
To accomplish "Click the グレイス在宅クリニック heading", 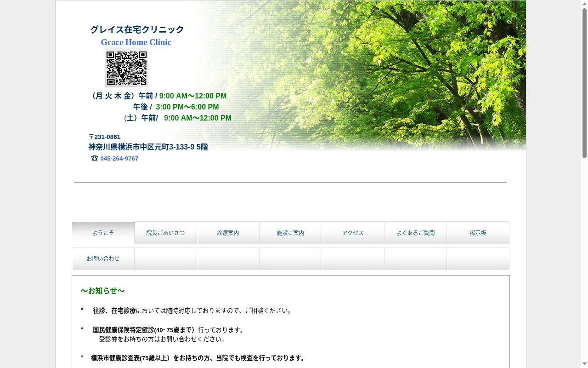I will click(x=137, y=29).
